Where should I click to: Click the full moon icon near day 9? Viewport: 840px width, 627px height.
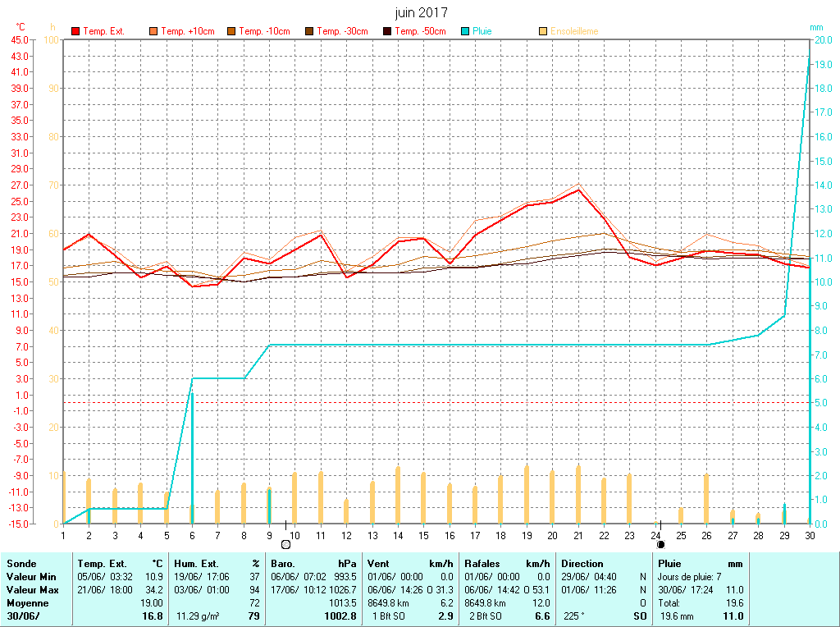coord(285,544)
